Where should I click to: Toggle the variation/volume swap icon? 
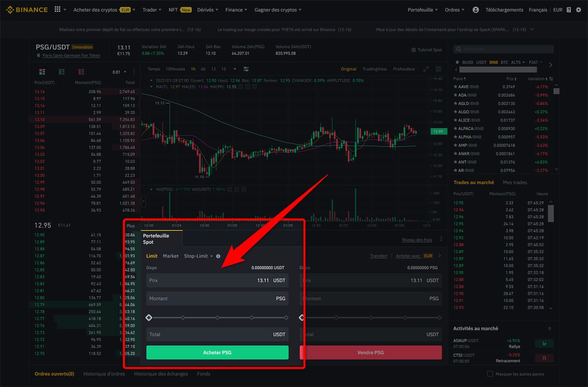[551, 79]
